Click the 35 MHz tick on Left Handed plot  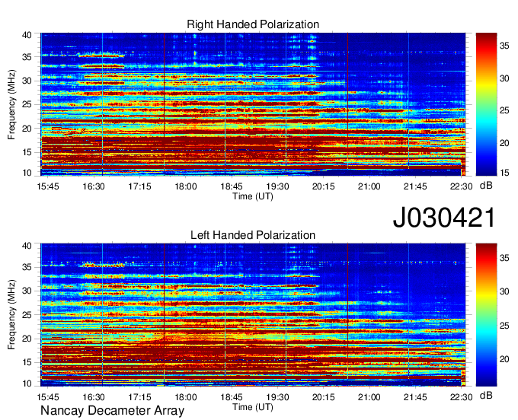[27, 267]
